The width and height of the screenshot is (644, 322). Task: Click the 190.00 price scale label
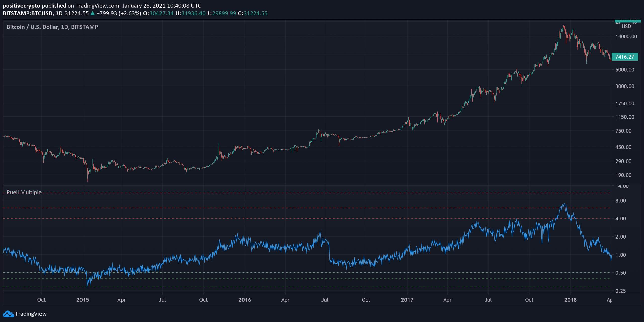click(x=623, y=175)
